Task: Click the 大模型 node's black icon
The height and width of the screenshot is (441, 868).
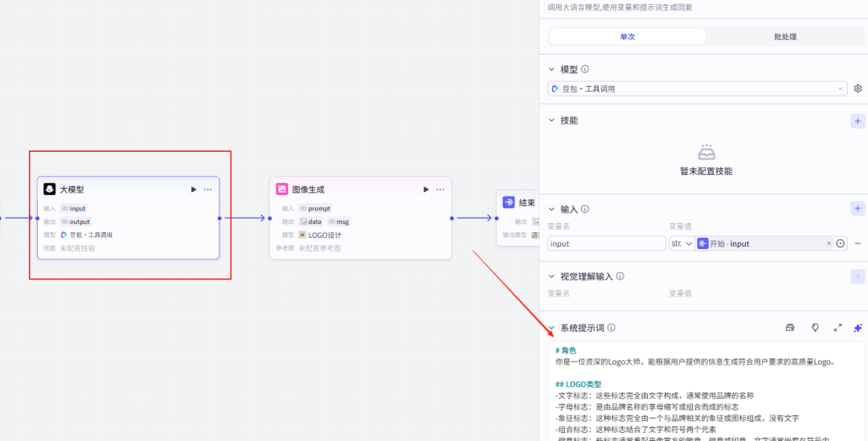Action: coord(49,190)
